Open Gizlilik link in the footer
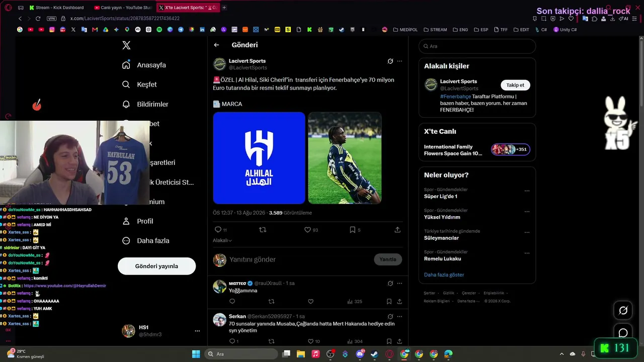Viewport: 644px width, 362px height. click(448, 293)
